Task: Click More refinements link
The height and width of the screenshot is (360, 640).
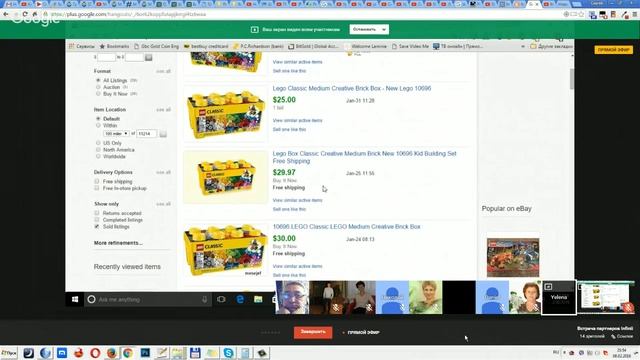Action: [x=118, y=243]
